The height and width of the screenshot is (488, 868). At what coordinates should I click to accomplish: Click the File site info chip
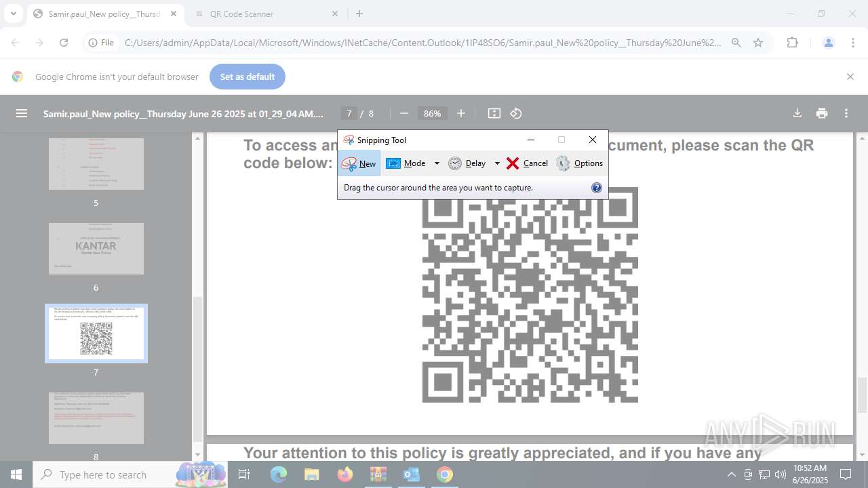(101, 43)
